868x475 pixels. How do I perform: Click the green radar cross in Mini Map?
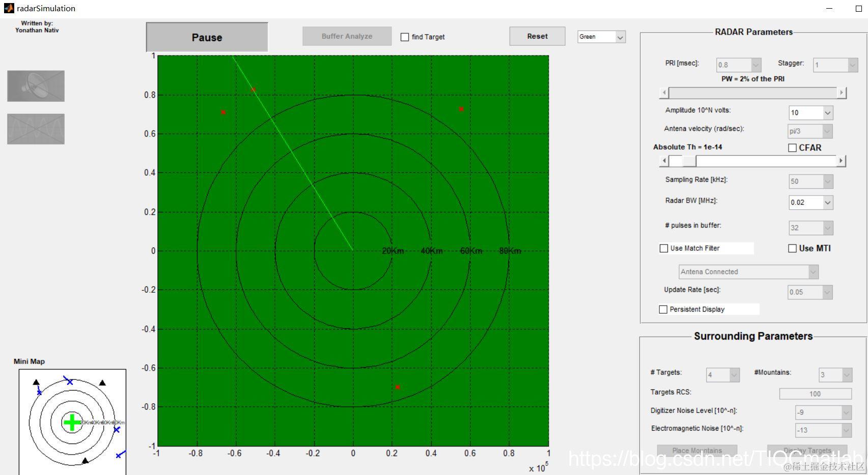click(72, 422)
